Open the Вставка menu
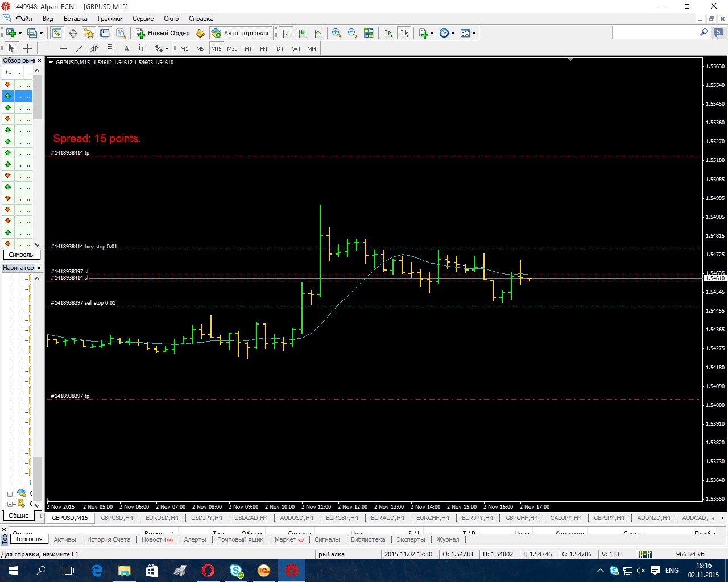 point(75,19)
